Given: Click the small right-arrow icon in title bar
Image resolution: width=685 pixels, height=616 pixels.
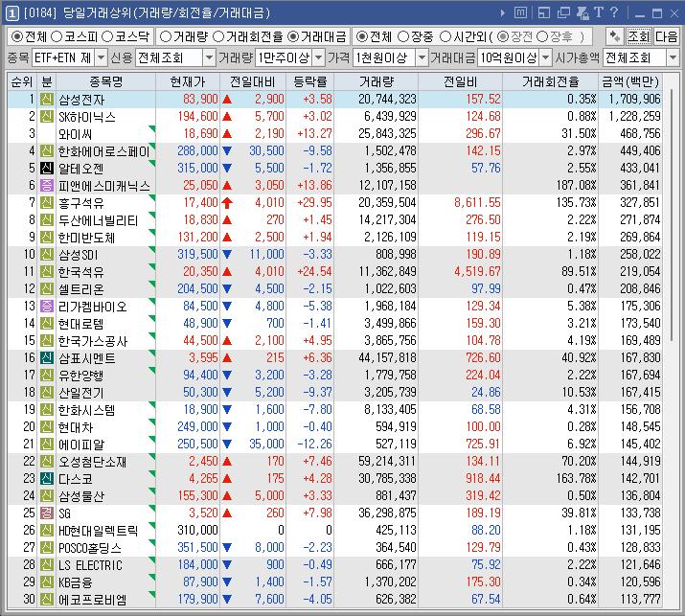Looking at the screenshot, I should 502,13.
